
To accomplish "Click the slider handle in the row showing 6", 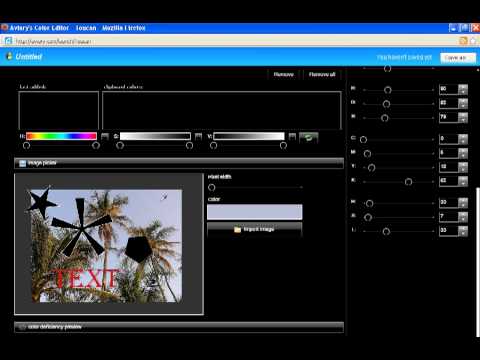I will click(x=367, y=153).
